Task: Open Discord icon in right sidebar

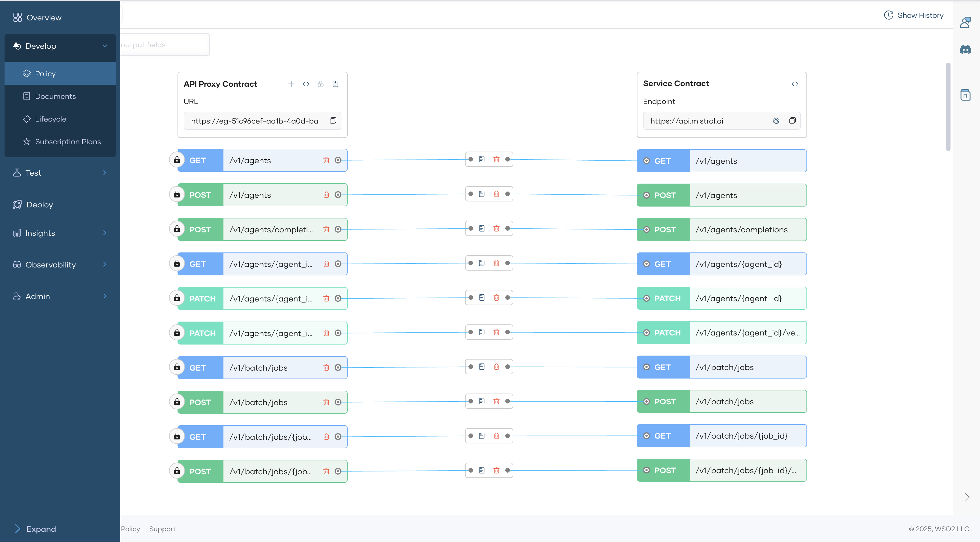Action: pyautogui.click(x=965, y=49)
